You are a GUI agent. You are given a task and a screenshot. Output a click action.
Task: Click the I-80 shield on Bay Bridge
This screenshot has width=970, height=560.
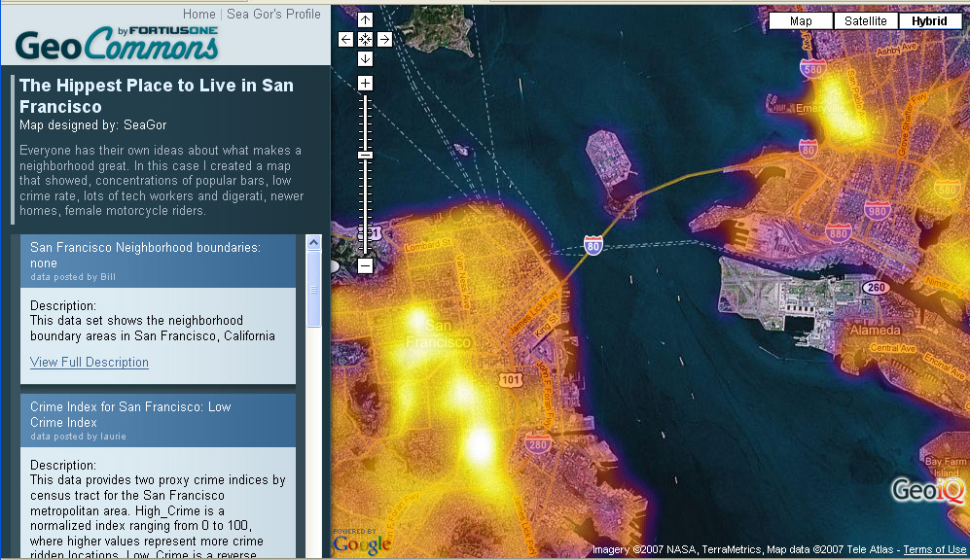pyautogui.click(x=593, y=245)
